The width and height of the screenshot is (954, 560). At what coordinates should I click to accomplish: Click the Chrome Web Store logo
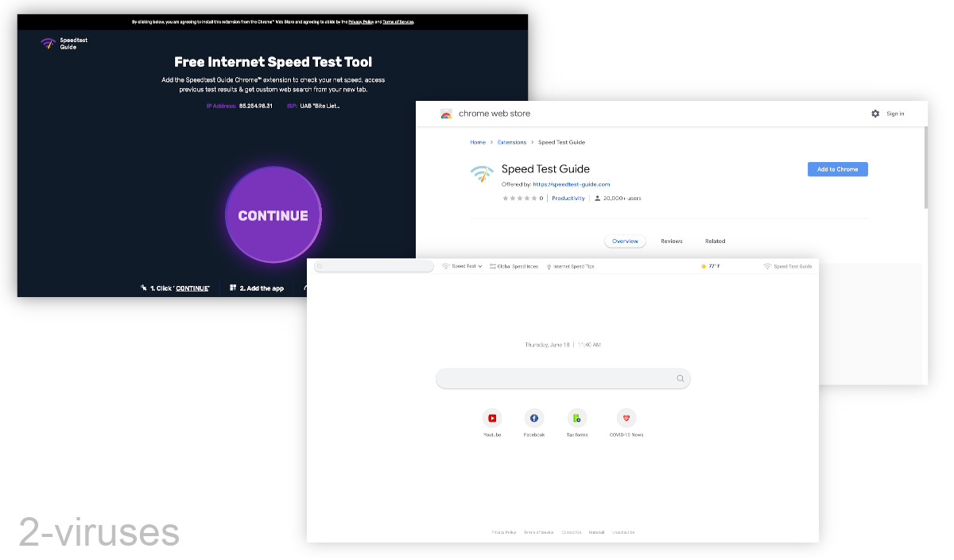[446, 114]
